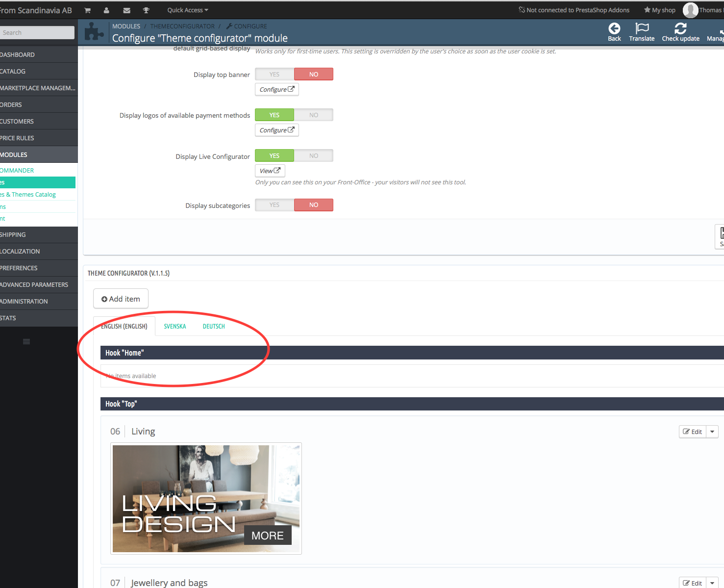This screenshot has width=724, height=588.
Task: Open the Commander submenu item
Action: (38, 171)
